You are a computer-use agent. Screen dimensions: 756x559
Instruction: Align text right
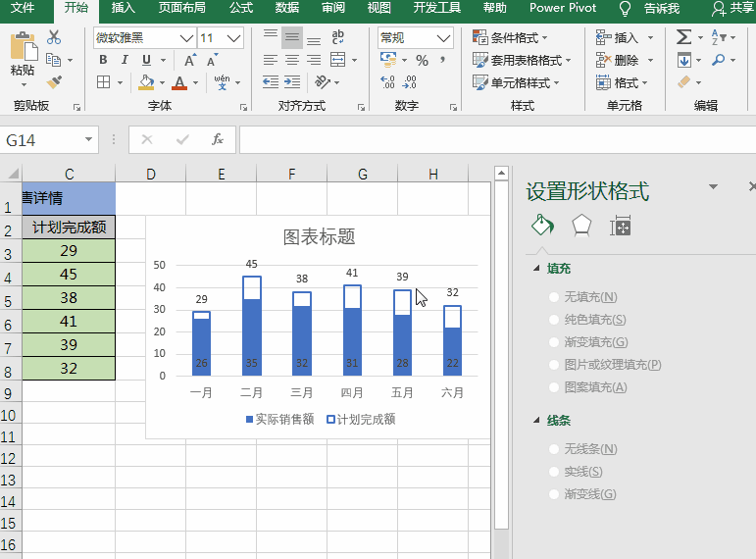(x=314, y=60)
